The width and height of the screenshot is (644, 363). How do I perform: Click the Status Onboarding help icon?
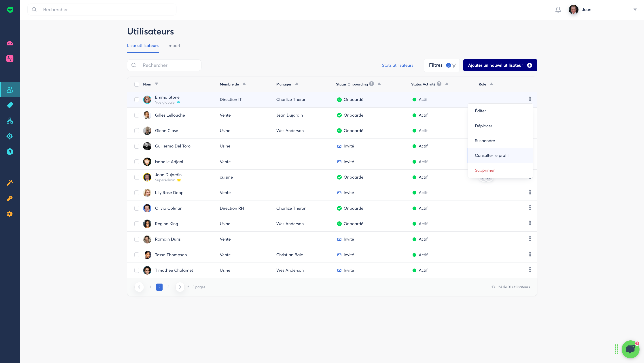pyautogui.click(x=371, y=84)
